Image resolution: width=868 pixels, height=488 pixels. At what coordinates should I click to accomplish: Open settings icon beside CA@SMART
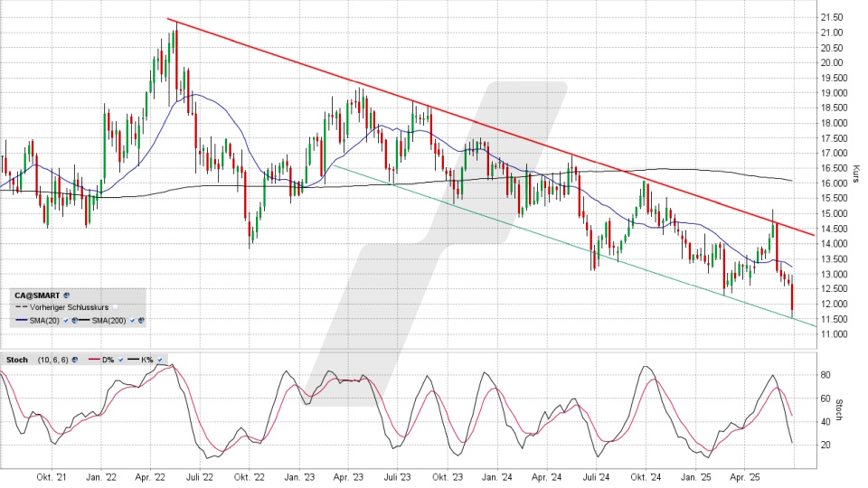(x=66, y=296)
